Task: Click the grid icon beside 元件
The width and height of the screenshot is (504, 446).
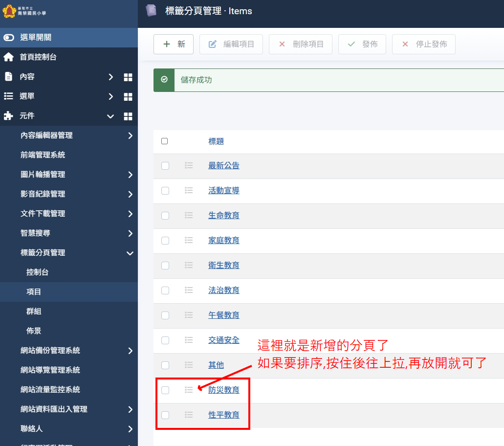Action: [x=128, y=116]
